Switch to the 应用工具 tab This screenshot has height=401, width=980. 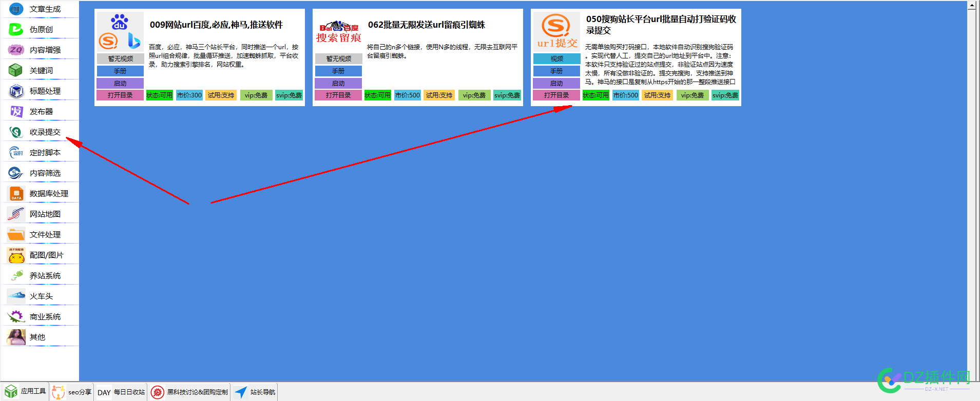25,392
